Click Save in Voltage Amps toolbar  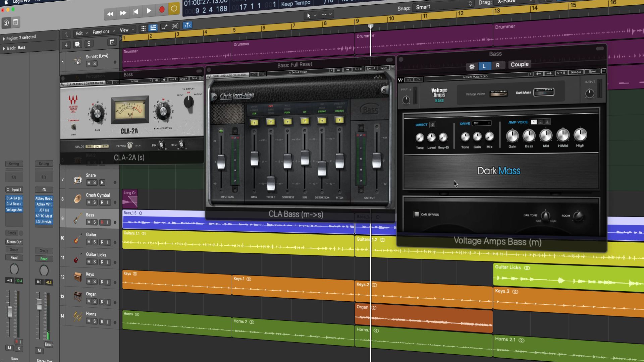[x=592, y=71]
